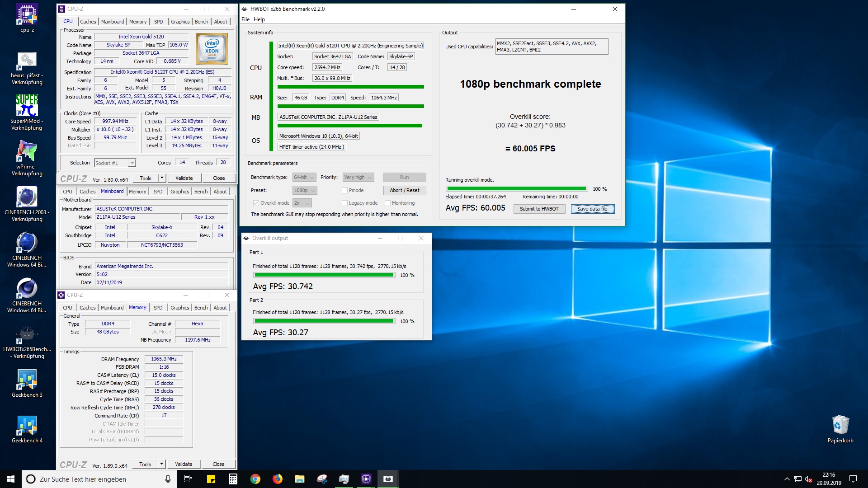Open the Windows Start menu
Image resolution: width=868 pixels, height=488 pixels.
click(11, 479)
